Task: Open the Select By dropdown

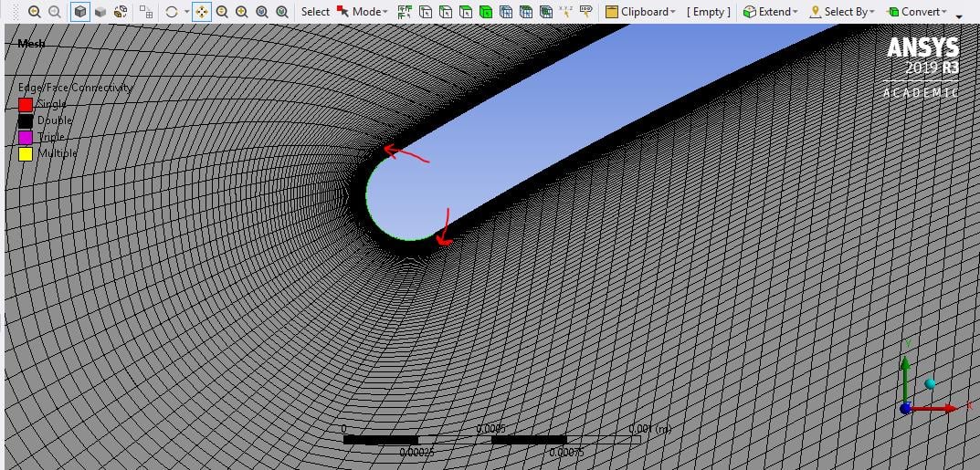Action: click(842, 11)
